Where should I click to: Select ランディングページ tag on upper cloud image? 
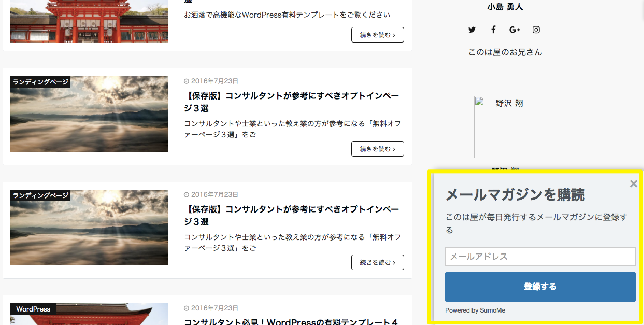(x=40, y=82)
